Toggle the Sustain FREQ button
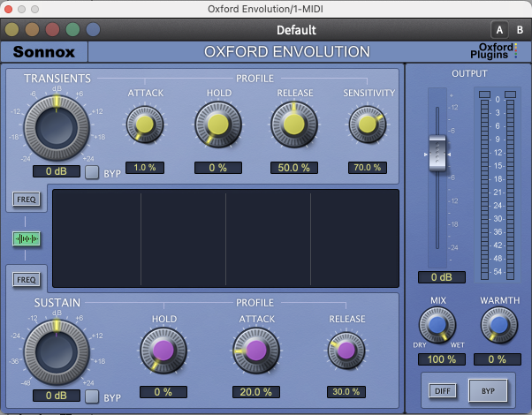The width and height of the screenshot is (532, 415). [x=27, y=280]
